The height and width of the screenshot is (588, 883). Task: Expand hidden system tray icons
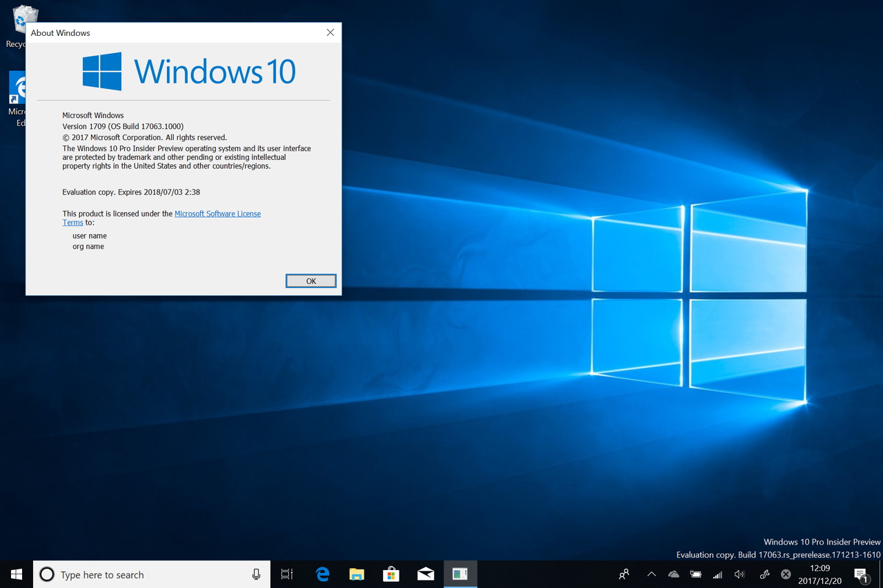[651, 574]
